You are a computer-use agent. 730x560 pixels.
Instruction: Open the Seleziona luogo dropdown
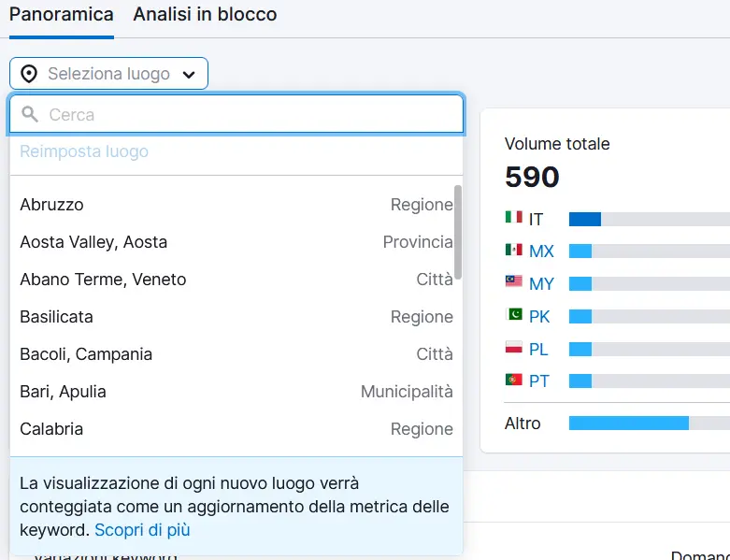[108, 74]
